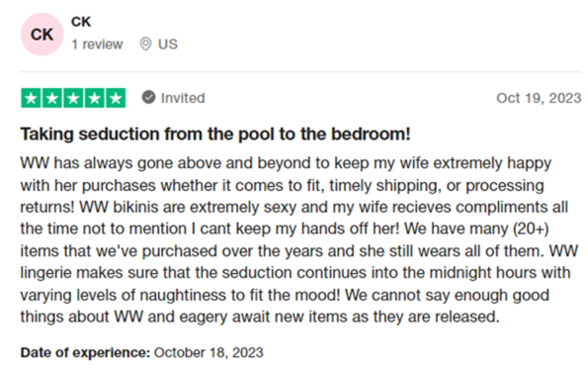Click the Oct 19, 2023 review date
The height and width of the screenshot is (371, 588).
(x=539, y=98)
